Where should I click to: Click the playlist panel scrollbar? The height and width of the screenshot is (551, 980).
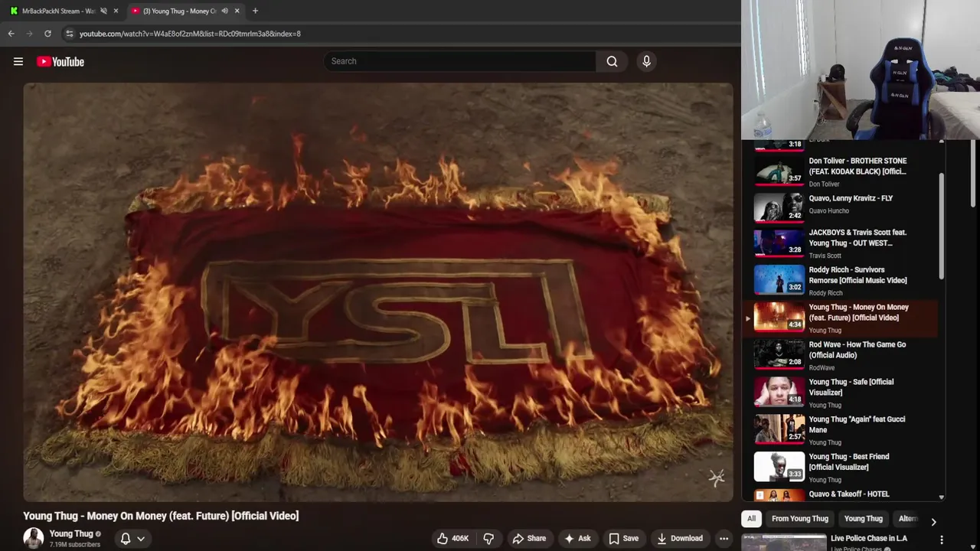coord(942,226)
